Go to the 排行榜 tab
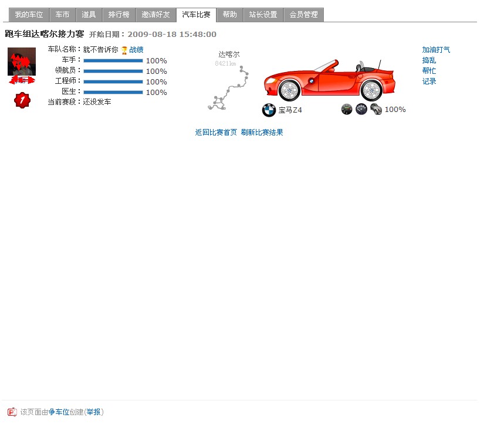Viewport: 504px width, 428px height. [x=119, y=15]
